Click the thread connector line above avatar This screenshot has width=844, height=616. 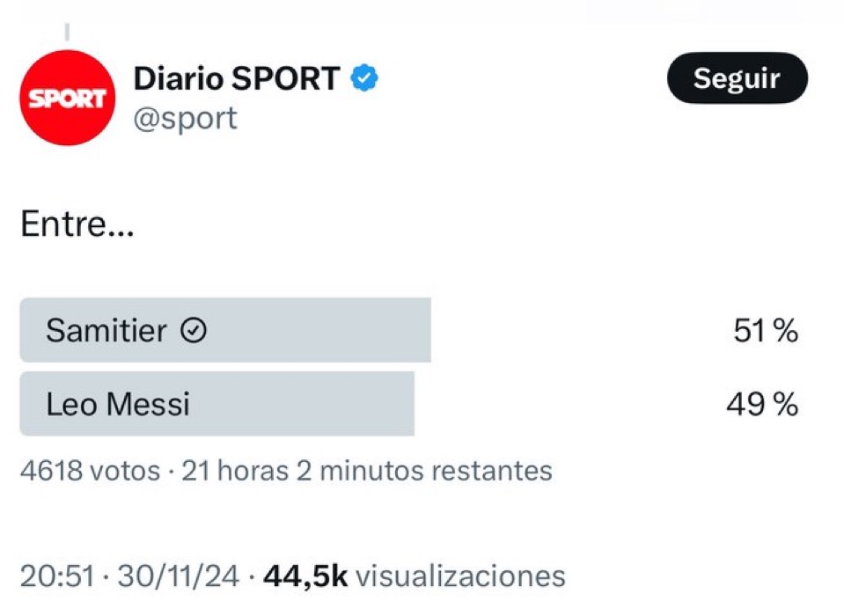(67, 33)
